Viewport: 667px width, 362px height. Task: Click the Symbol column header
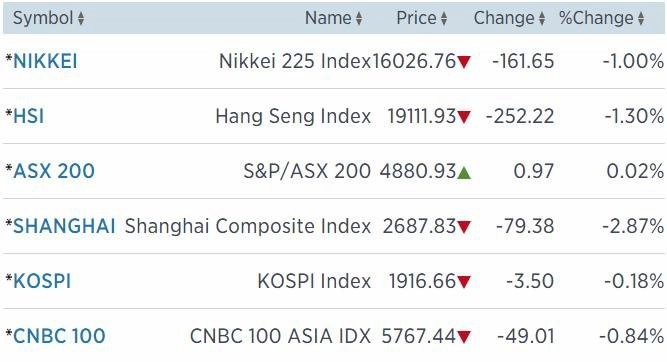pos(43,18)
